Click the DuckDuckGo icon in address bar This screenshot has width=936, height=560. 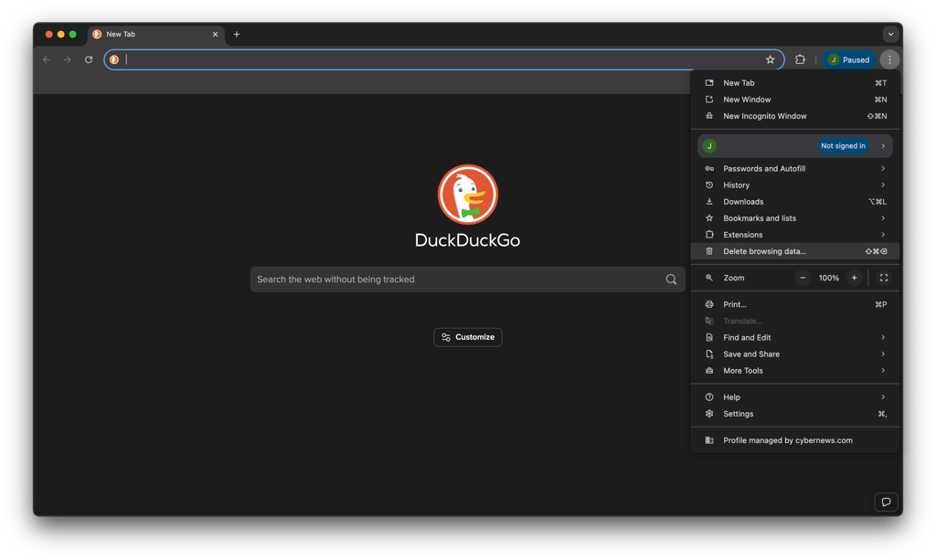click(x=114, y=59)
